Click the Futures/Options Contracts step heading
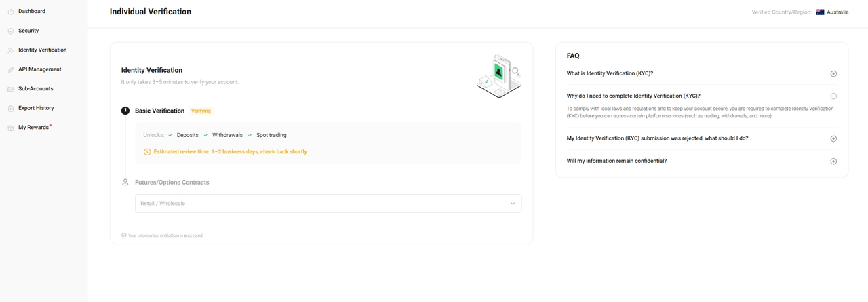This screenshot has width=868, height=302. [x=172, y=183]
